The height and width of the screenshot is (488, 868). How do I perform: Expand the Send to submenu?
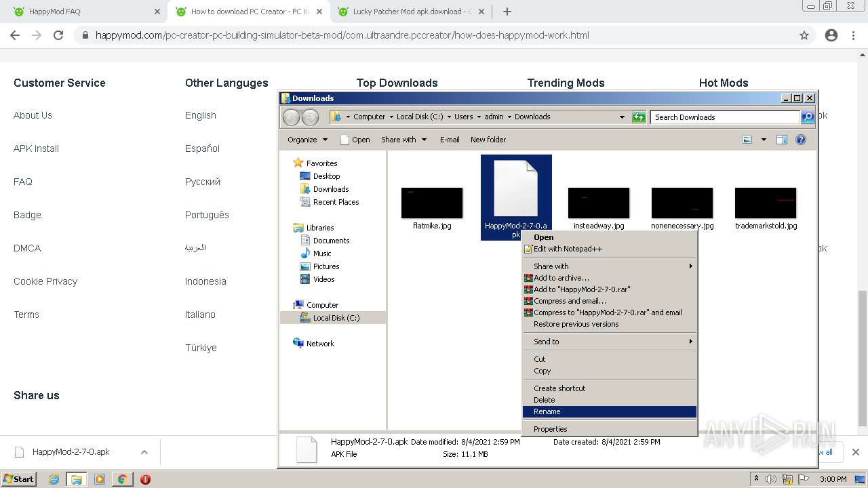coord(610,342)
